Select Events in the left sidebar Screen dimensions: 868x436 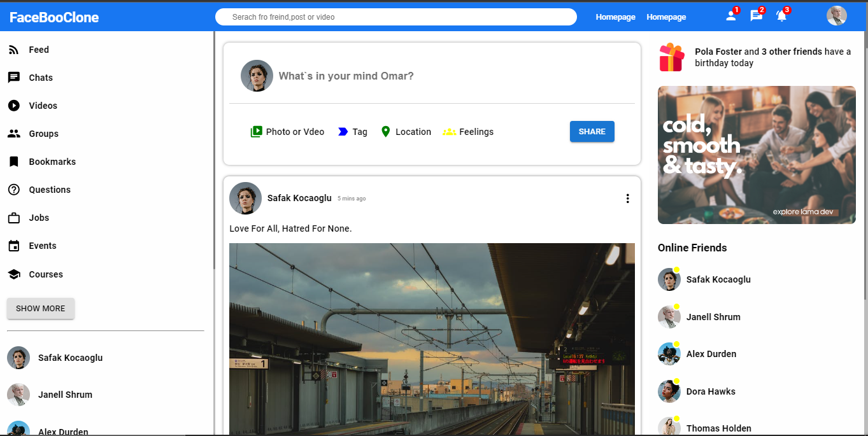[x=42, y=246]
